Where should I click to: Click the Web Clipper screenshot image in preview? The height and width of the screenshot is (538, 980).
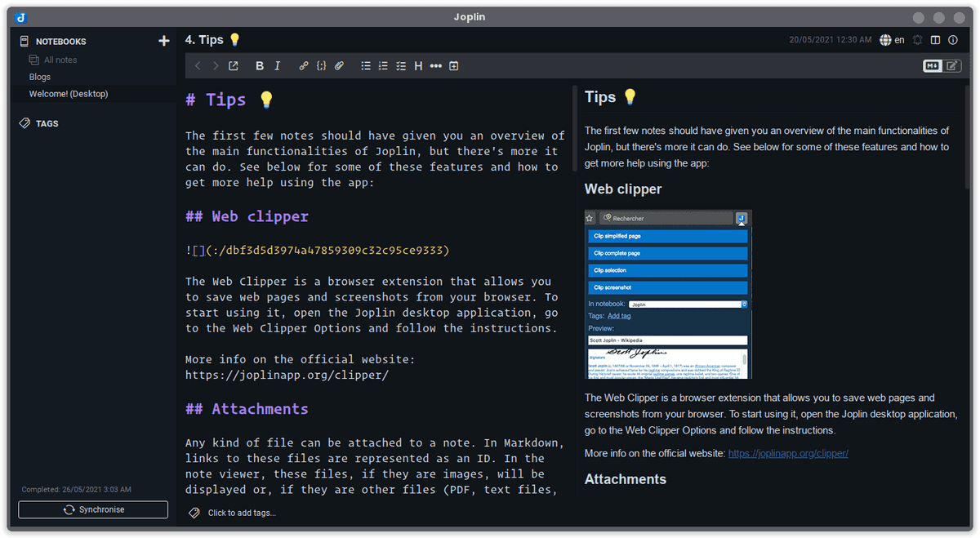668,294
